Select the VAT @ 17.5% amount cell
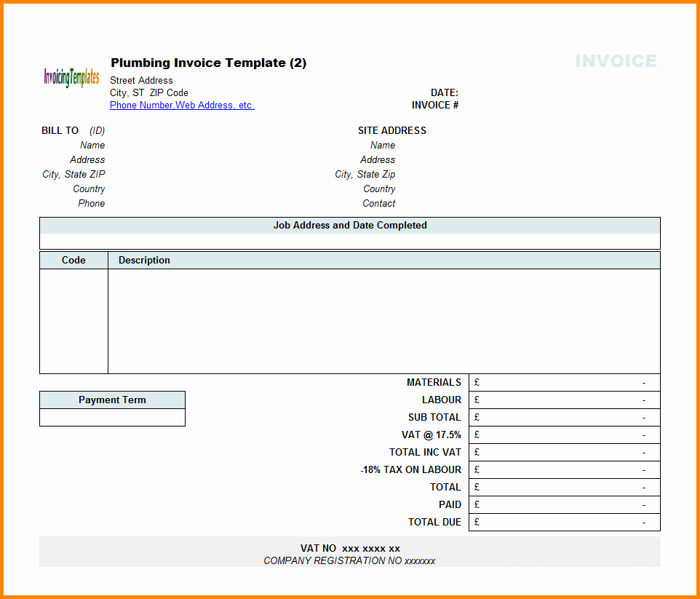The width and height of the screenshot is (700, 599). coord(564,435)
